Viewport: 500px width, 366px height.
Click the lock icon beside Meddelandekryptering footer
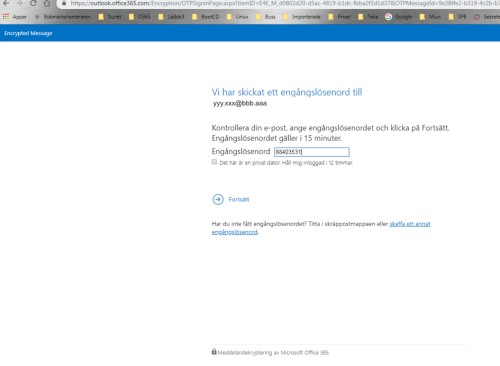coord(214,352)
